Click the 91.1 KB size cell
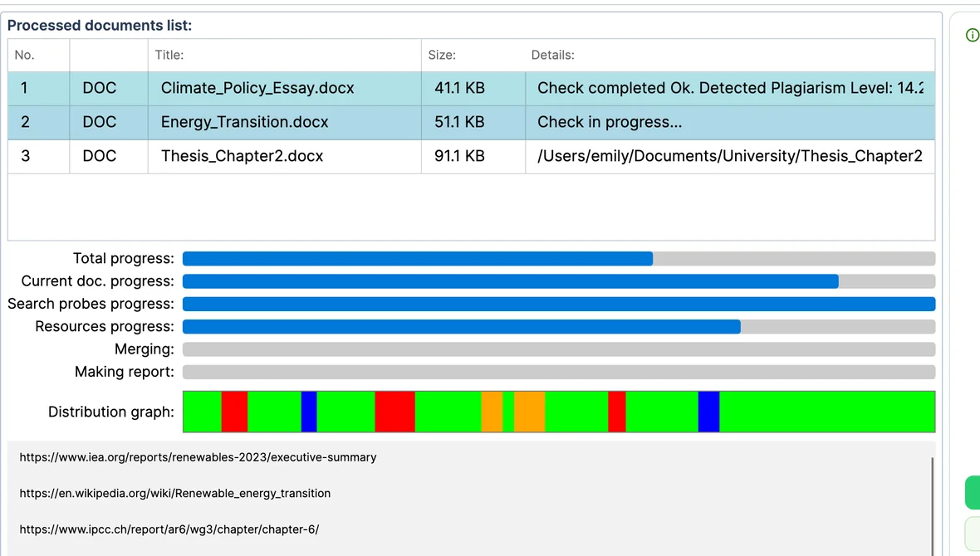 pos(473,156)
